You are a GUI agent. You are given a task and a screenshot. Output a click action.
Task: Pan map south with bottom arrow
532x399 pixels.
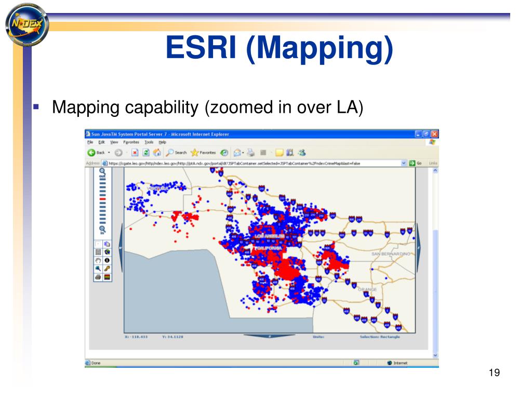click(270, 336)
